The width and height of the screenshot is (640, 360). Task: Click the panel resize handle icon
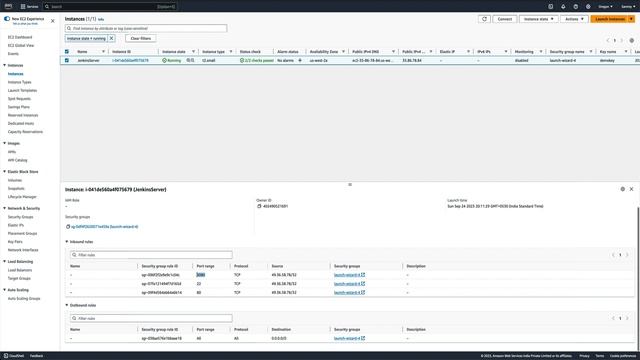pos(350,184)
